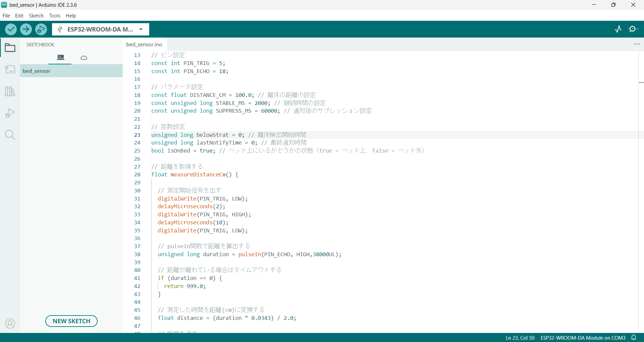Open the Edit menu
The height and width of the screenshot is (342, 644).
[x=19, y=16]
